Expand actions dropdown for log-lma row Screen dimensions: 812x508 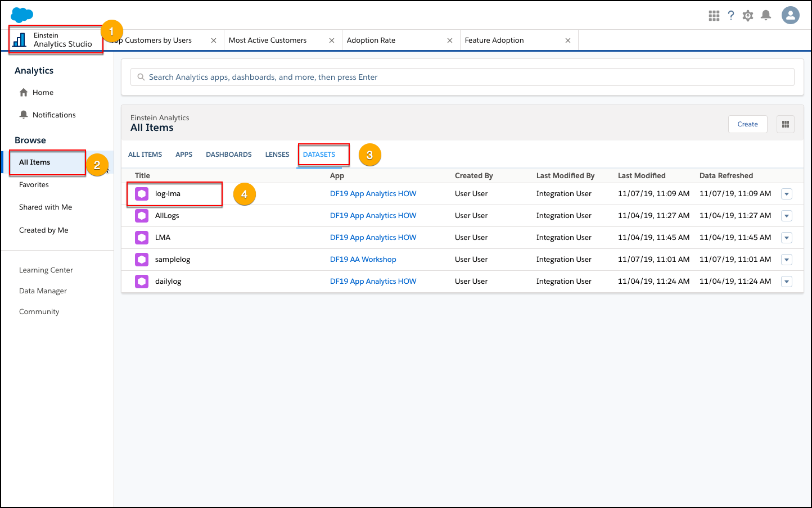pos(787,194)
